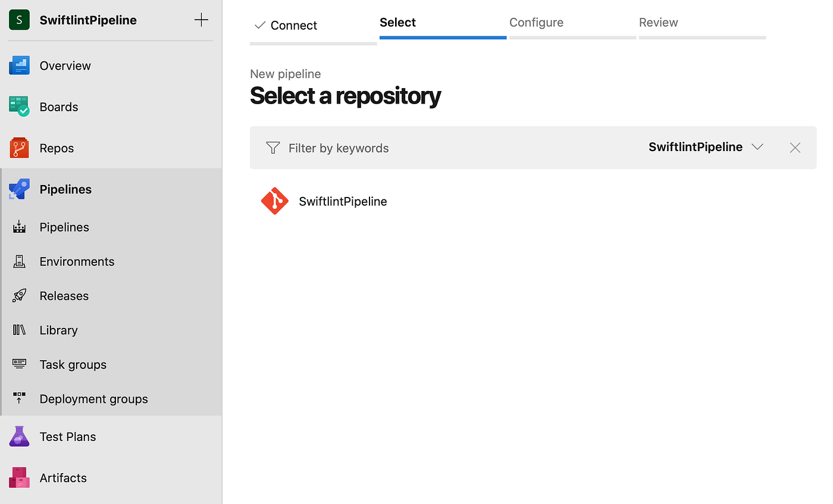Click the Repos icon
Viewport: 833px width, 504px height.
19,148
